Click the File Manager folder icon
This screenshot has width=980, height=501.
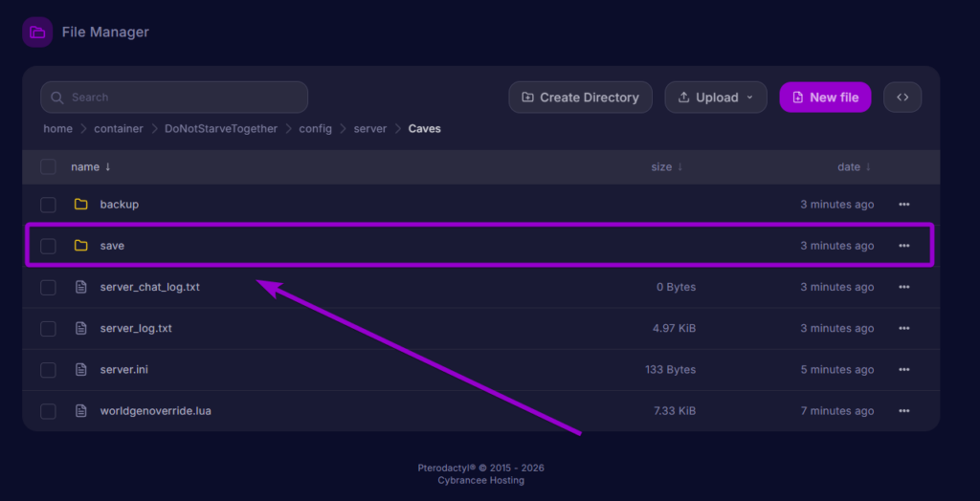[x=37, y=33]
